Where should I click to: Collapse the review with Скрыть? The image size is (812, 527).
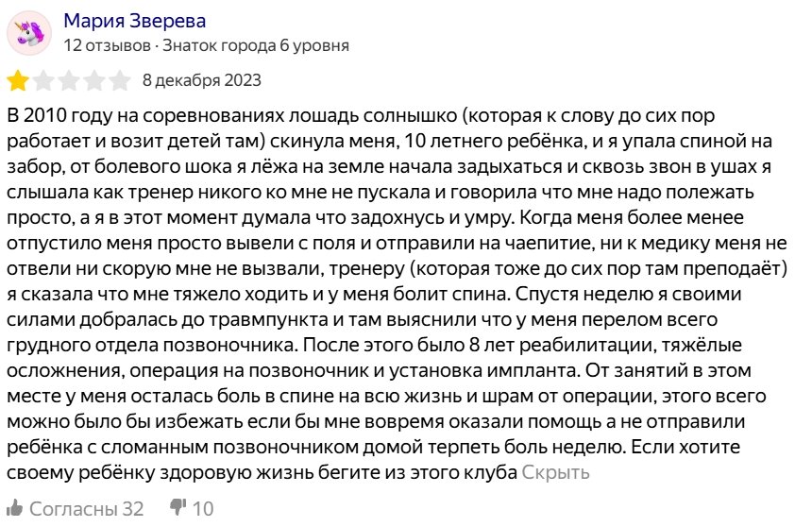555,472
